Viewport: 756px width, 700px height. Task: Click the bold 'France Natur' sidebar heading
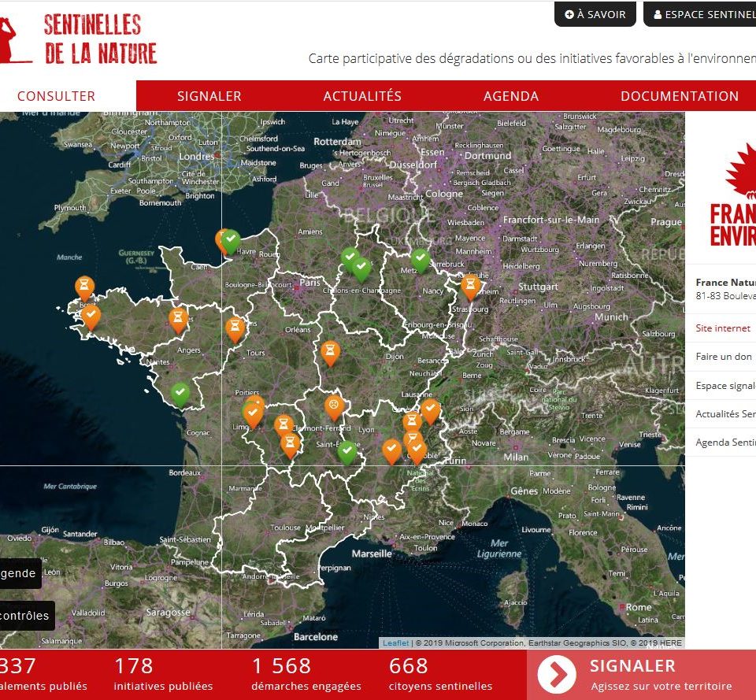tap(725, 283)
